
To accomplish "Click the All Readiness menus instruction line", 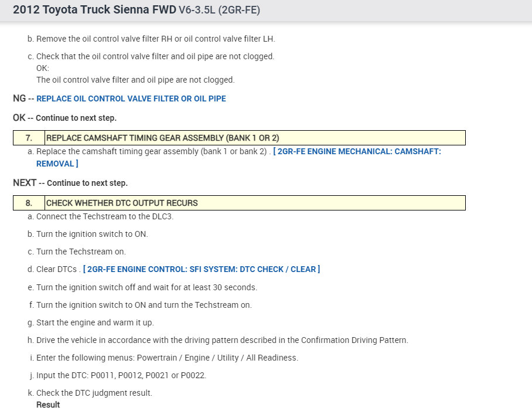I will click(167, 358).
